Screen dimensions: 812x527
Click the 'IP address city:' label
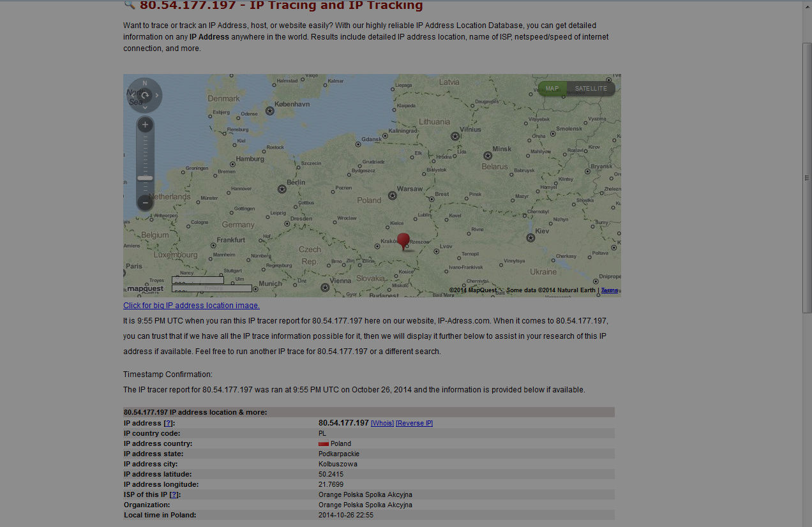click(x=151, y=464)
